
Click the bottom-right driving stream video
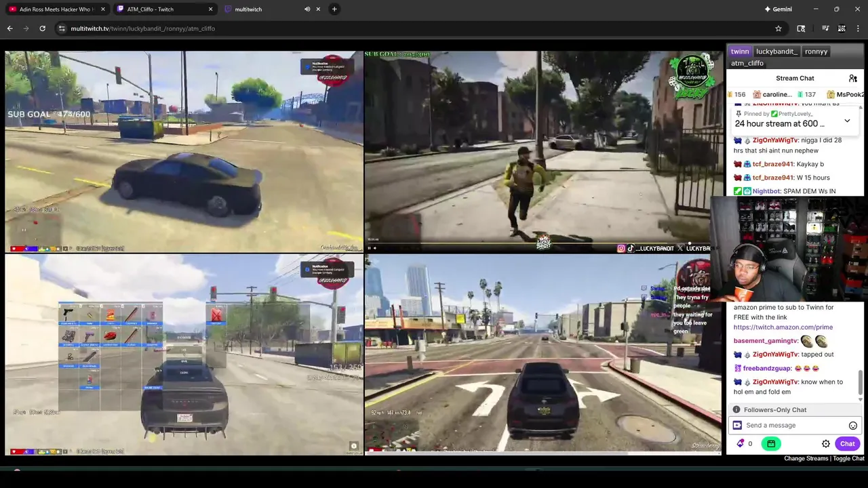coord(543,354)
